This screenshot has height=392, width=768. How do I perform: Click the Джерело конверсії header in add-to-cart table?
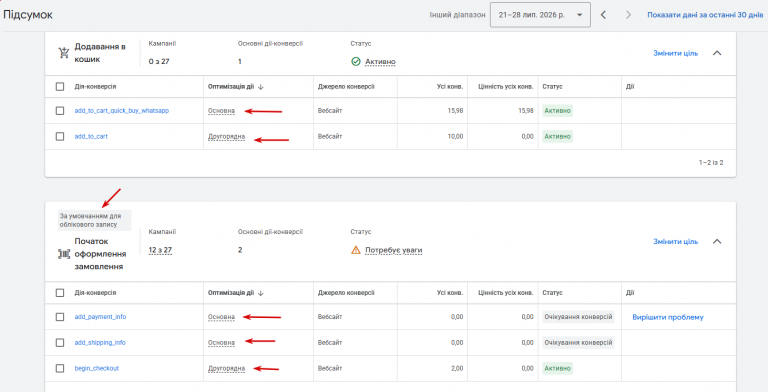[x=346, y=87]
